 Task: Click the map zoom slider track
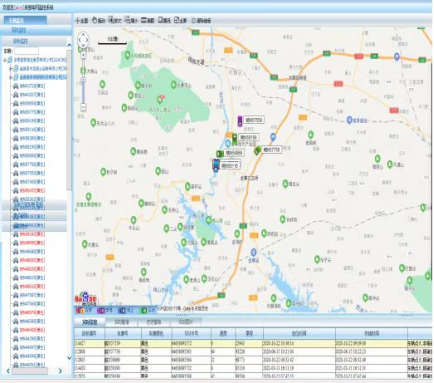83,81
